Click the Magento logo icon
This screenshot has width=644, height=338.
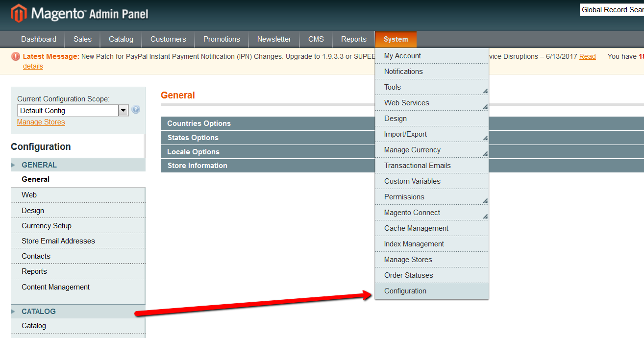click(19, 13)
